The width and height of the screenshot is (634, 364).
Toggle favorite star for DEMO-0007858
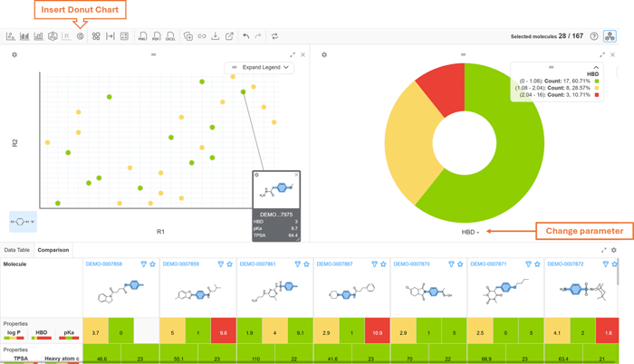tap(153, 264)
